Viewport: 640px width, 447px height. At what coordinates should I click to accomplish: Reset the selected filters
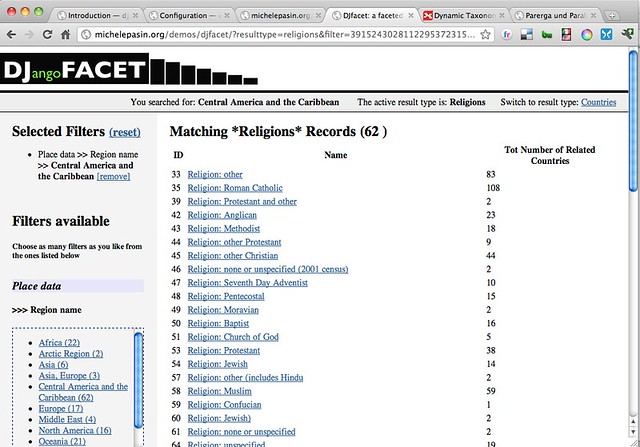coord(124,132)
